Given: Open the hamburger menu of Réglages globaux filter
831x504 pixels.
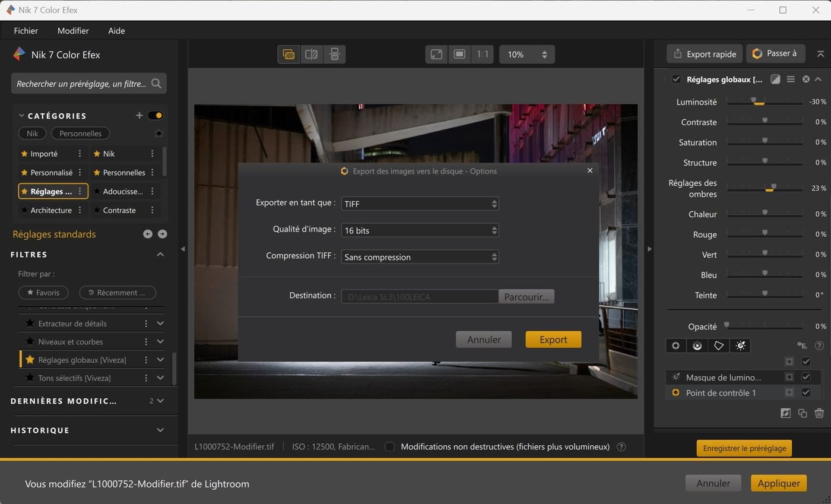Looking at the screenshot, I should (x=791, y=79).
